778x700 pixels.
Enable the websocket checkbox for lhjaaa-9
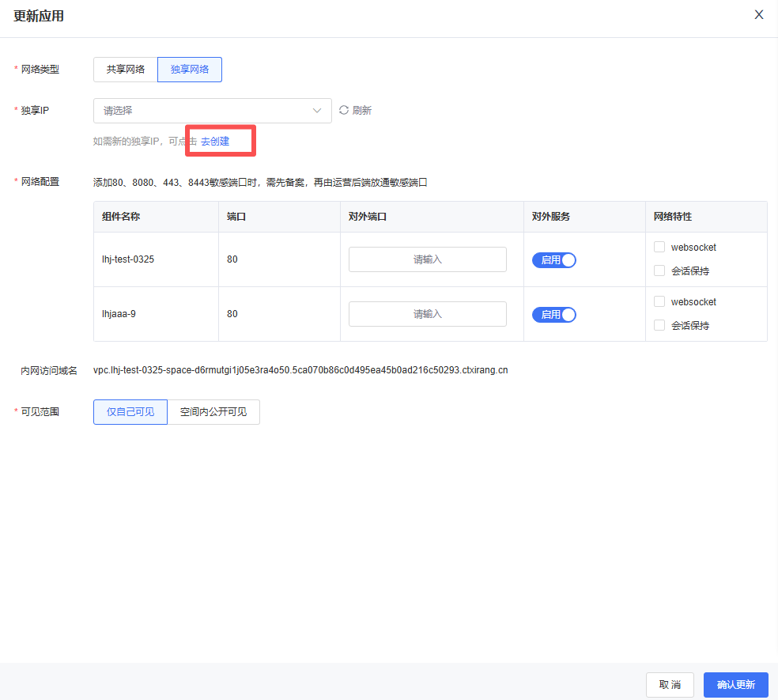[x=659, y=302]
